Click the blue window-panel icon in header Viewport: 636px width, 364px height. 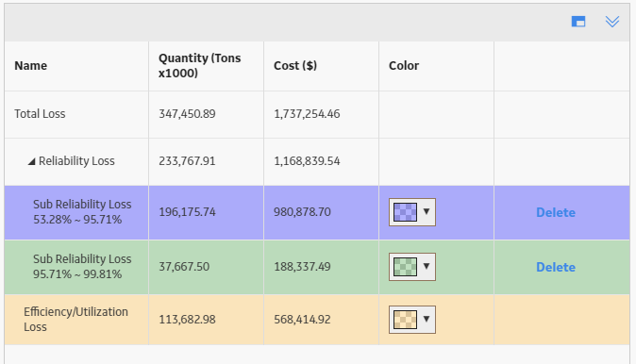point(578,22)
